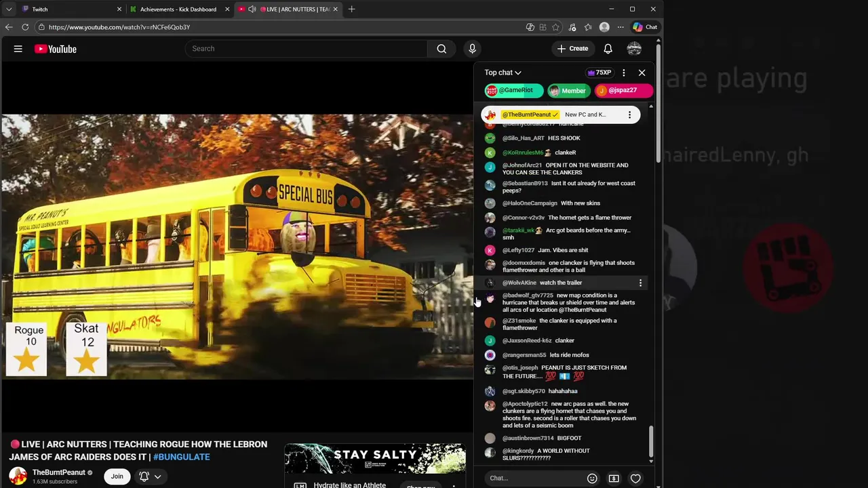Open browser profile icon in toolbar
This screenshot has height=488, width=868.
click(604, 27)
